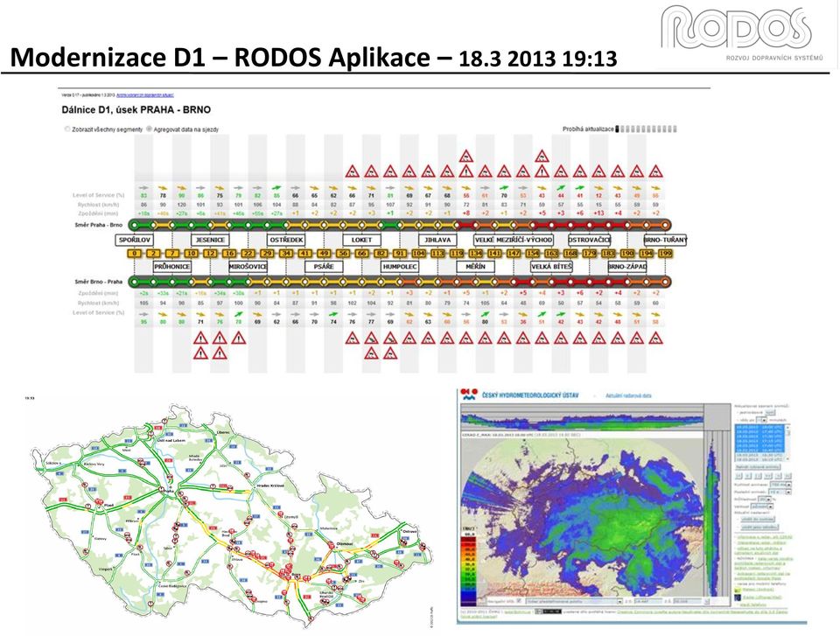
Task: Click the ČHMÚ logo in the radar page header
Action: (469, 395)
